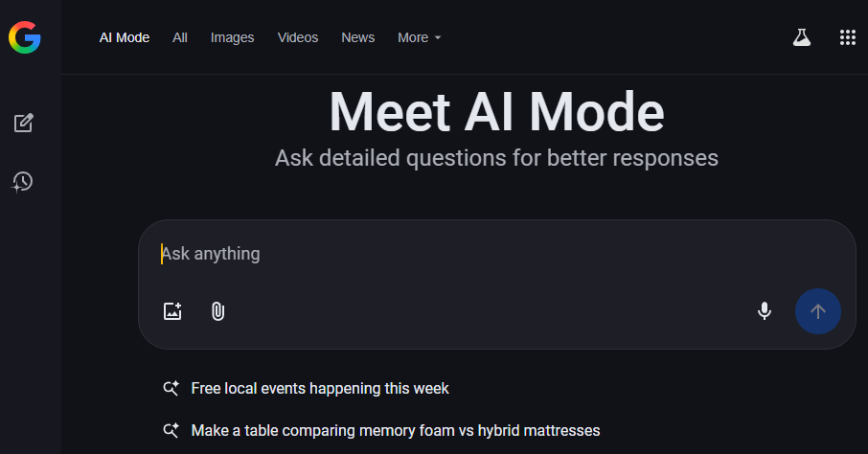Click the Google logo
Image resolution: width=868 pixels, height=454 pixels.
[25, 37]
